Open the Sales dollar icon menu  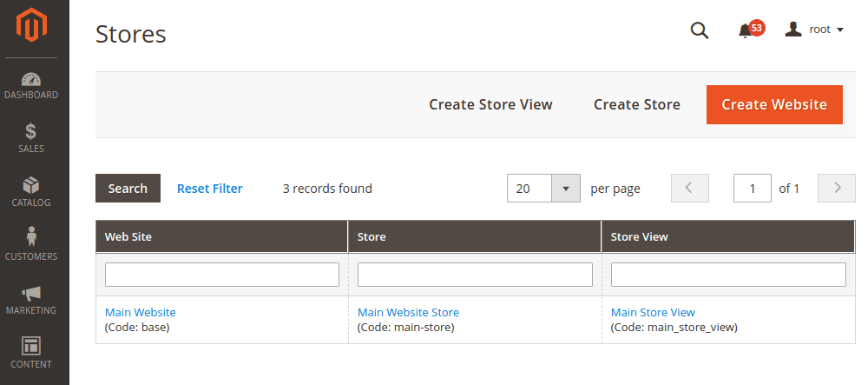(x=31, y=138)
